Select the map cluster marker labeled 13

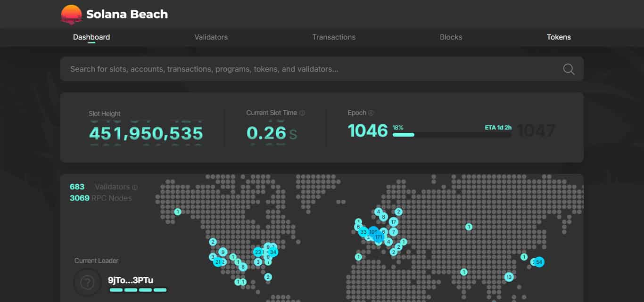coord(509,277)
